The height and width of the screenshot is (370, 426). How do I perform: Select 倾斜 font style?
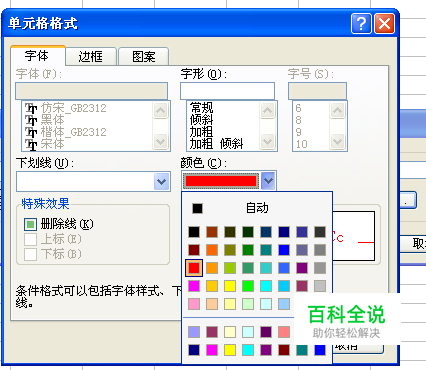click(202, 120)
